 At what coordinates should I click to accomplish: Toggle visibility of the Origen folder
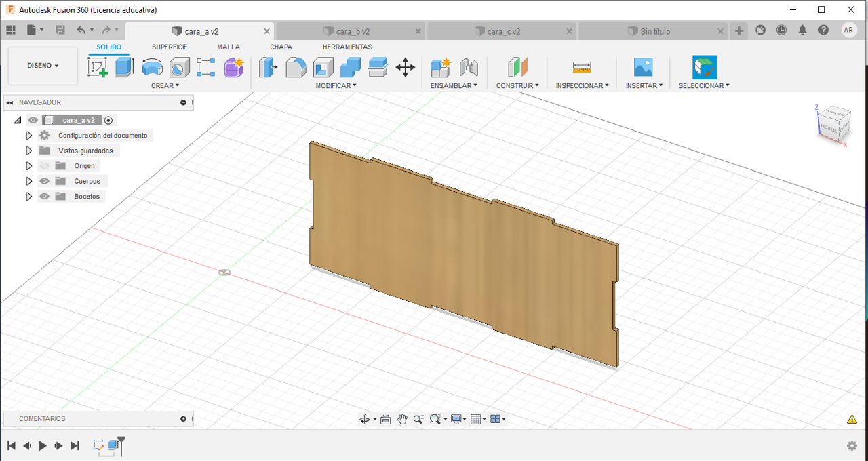[45, 166]
